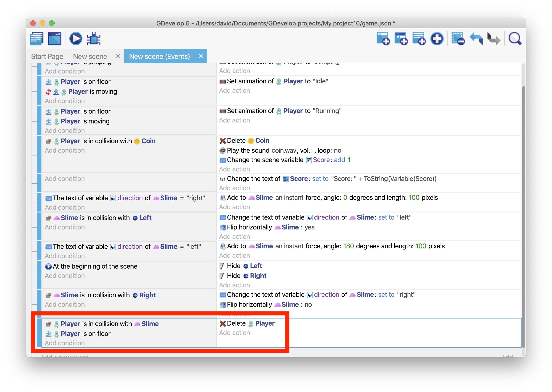Open the project manager icon
This screenshot has width=552, height=392.
[37, 39]
